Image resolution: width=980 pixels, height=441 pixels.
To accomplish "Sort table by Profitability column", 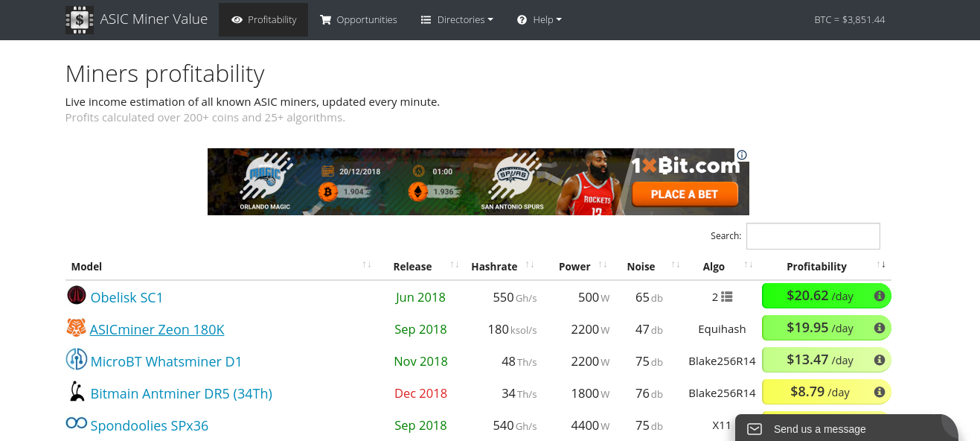I will (825, 266).
